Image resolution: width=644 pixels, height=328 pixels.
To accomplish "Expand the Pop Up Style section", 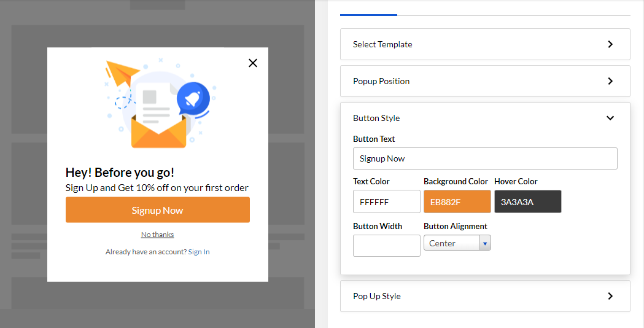I will (485, 296).
